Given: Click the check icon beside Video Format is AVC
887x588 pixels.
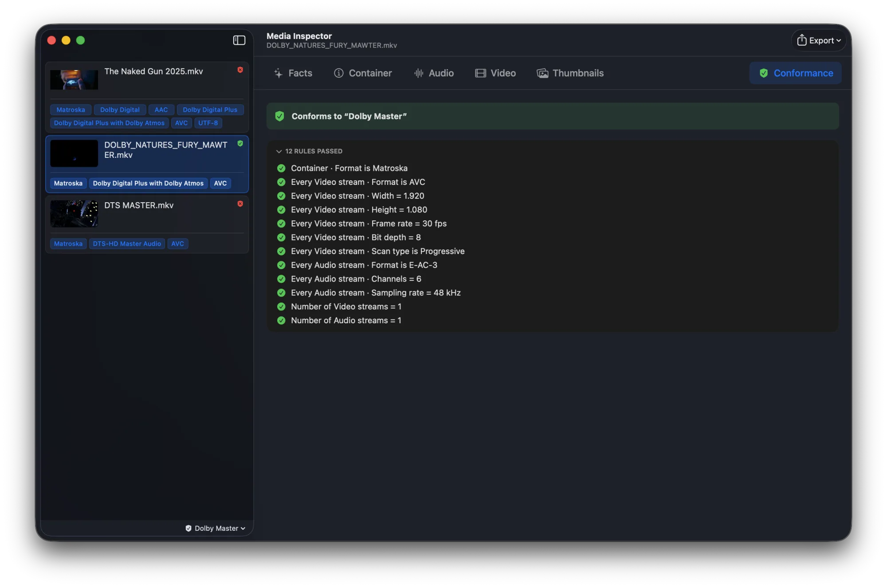Looking at the screenshot, I should 281,182.
